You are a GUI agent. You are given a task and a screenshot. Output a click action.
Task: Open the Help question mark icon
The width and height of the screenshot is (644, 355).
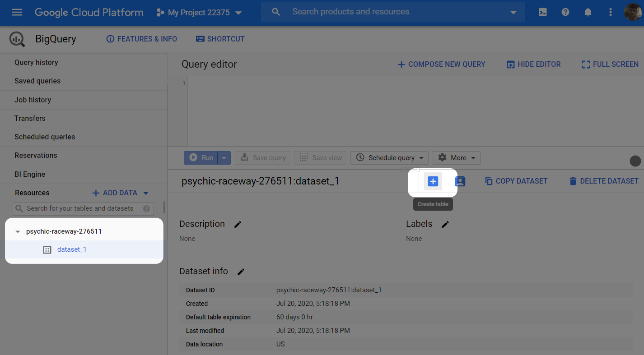click(565, 13)
